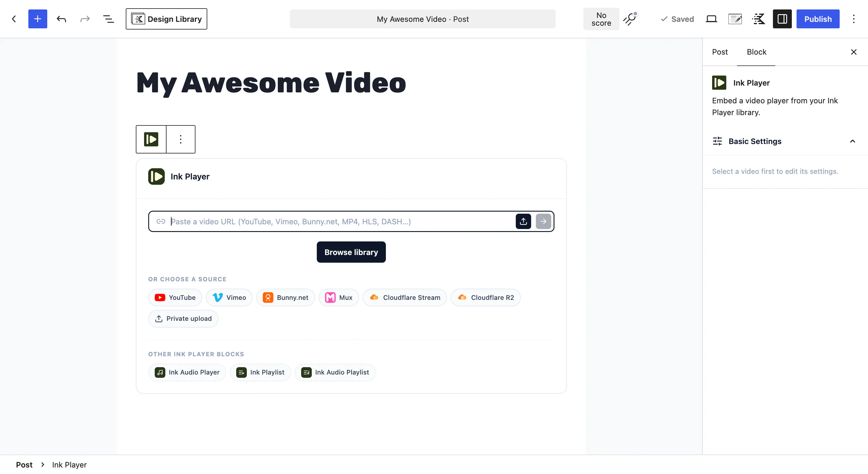868x474 pixels.
Task: Toggle the settings sidebar panel
Action: (782, 19)
